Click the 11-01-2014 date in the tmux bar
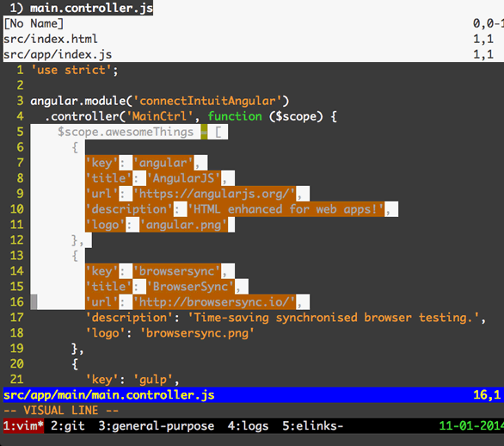This screenshot has height=446, width=504. tap(470, 425)
